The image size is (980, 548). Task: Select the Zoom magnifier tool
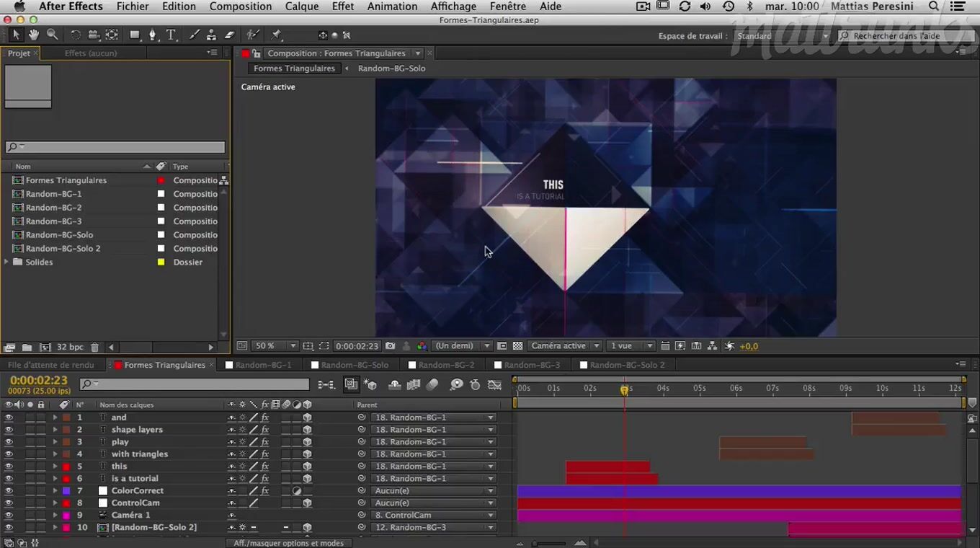tap(53, 35)
